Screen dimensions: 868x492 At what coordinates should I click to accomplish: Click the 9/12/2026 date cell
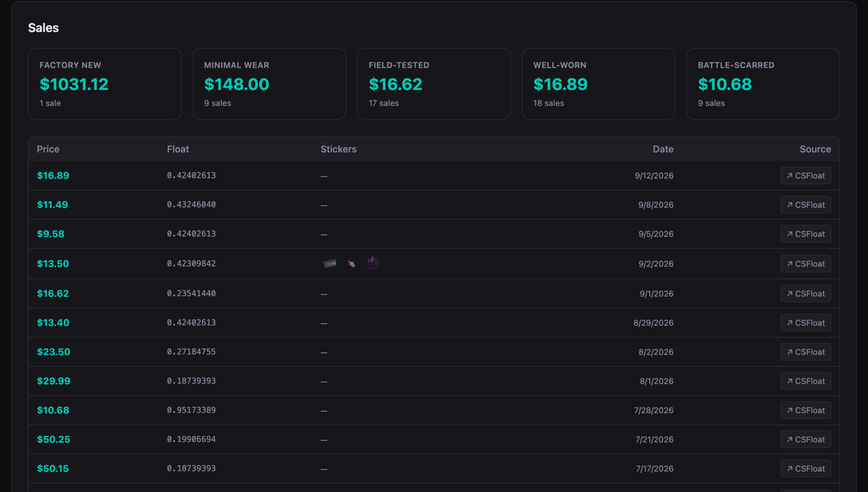click(654, 176)
